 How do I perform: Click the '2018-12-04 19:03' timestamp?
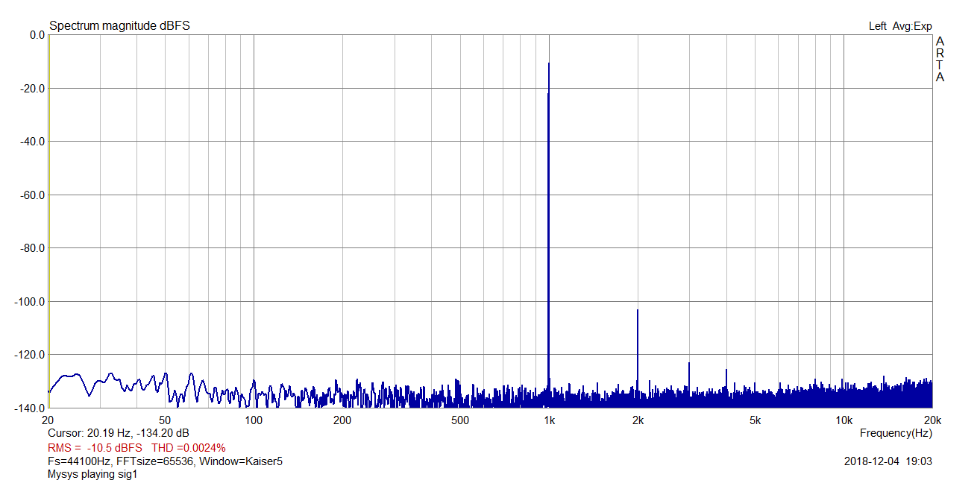[x=888, y=461]
